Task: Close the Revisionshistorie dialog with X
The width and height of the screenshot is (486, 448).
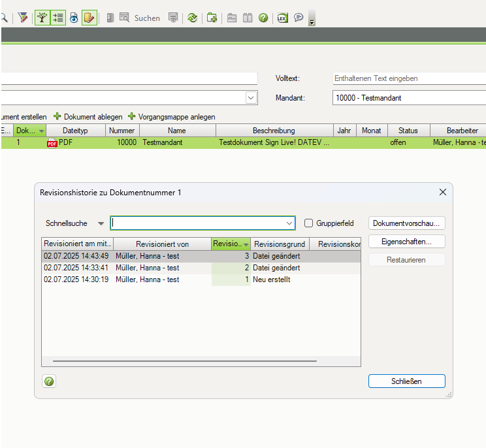Action: [x=443, y=192]
